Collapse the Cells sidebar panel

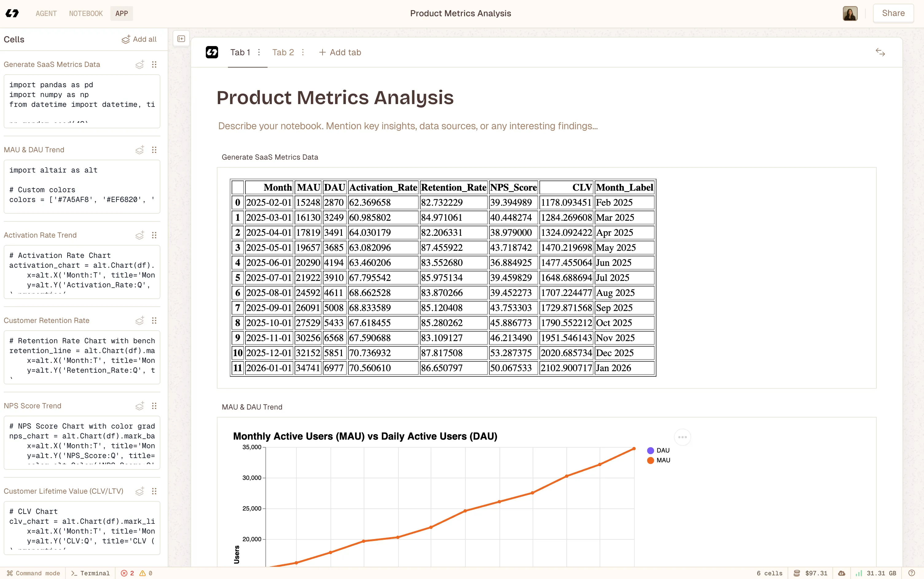click(181, 38)
